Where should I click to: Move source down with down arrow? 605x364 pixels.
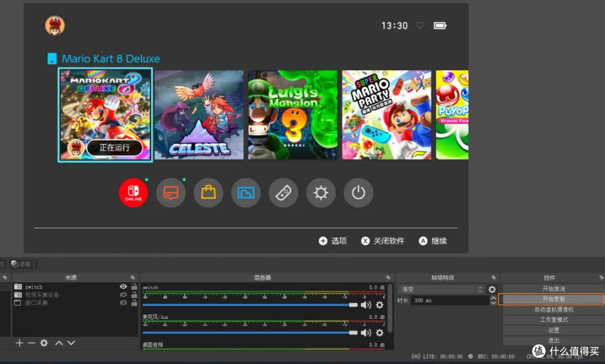[x=71, y=343]
